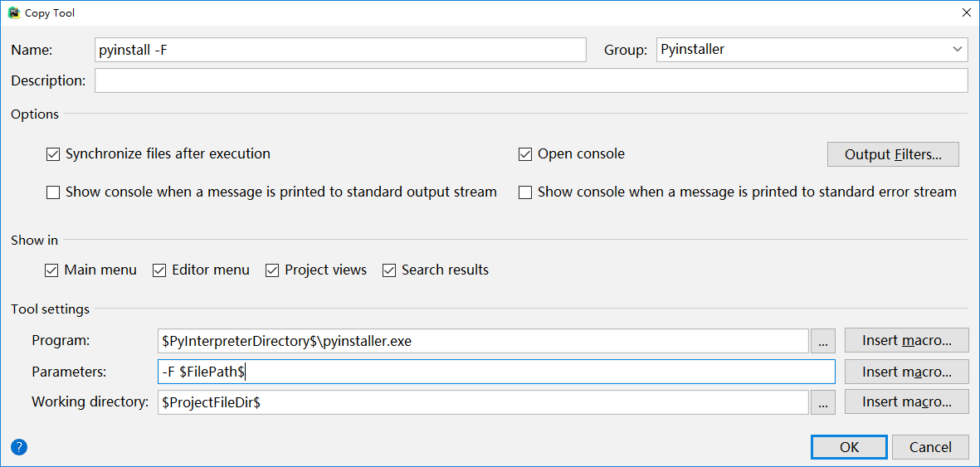Toggle Synchronize files after execution checkbox
Screen dimensions: 980x467
pos(53,153)
